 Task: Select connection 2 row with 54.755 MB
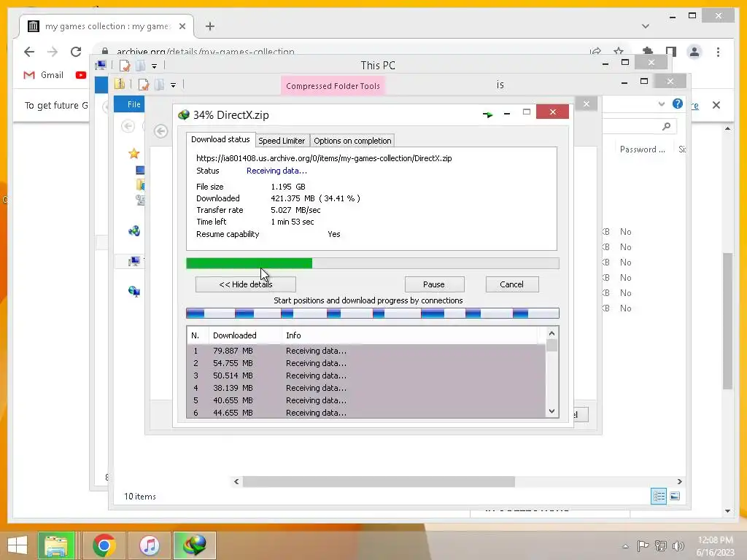point(366,363)
